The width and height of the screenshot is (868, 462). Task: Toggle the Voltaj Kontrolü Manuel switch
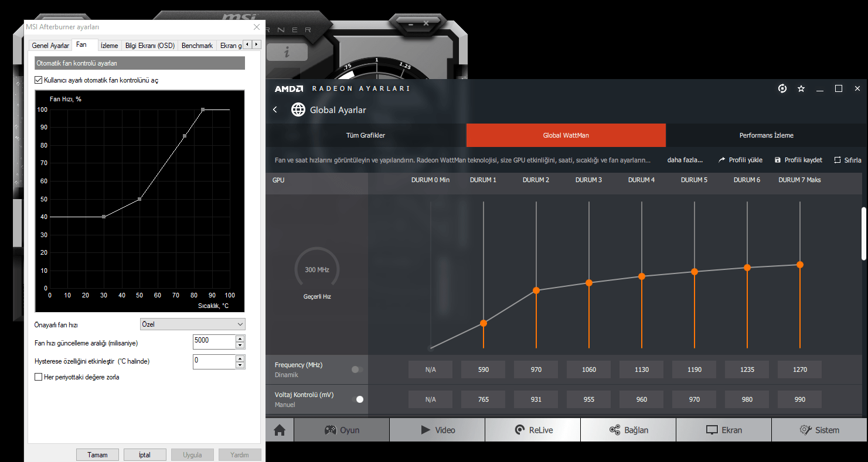pyautogui.click(x=357, y=399)
